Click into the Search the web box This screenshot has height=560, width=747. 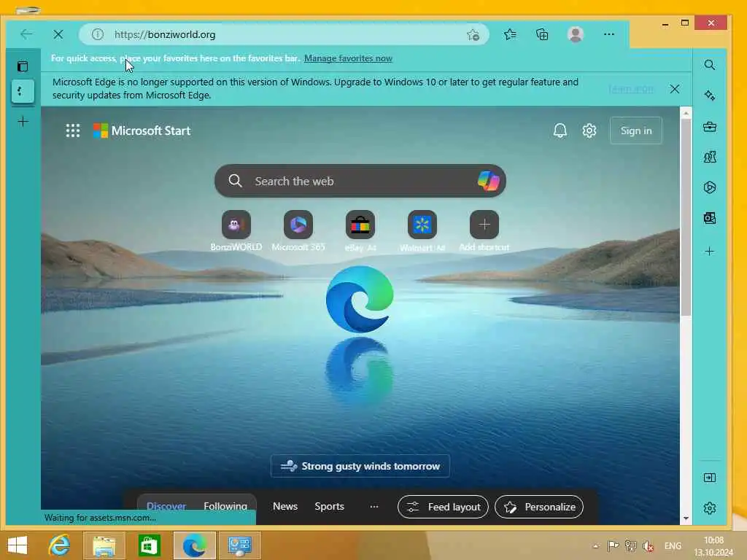click(x=360, y=181)
